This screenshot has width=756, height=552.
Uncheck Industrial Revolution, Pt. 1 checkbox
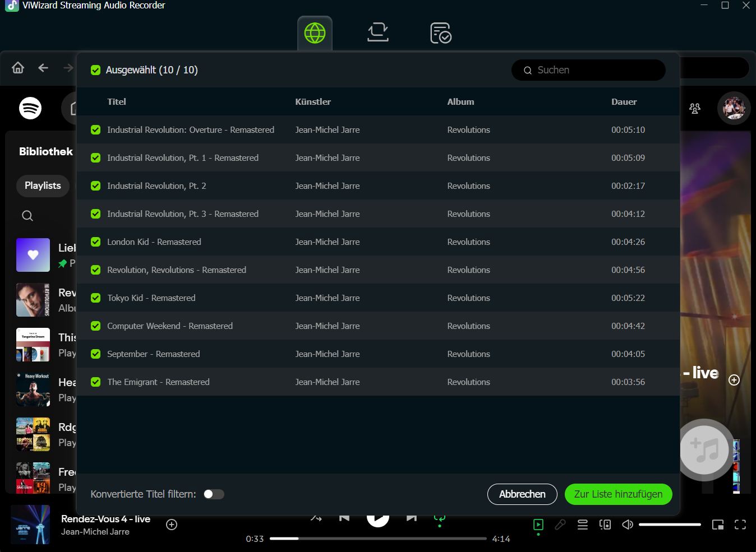coord(95,158)
